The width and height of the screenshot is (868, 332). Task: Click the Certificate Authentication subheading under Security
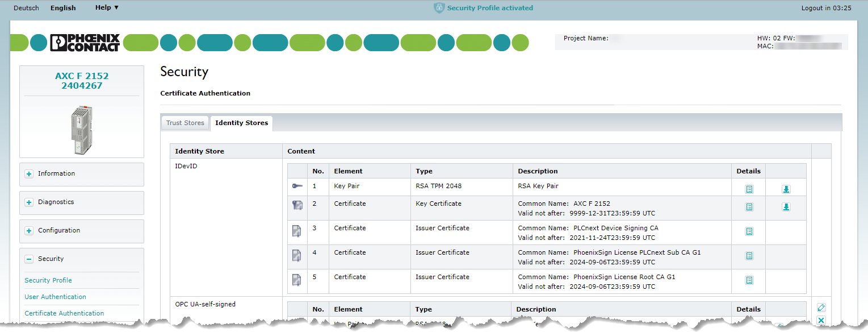pos(206,93)
